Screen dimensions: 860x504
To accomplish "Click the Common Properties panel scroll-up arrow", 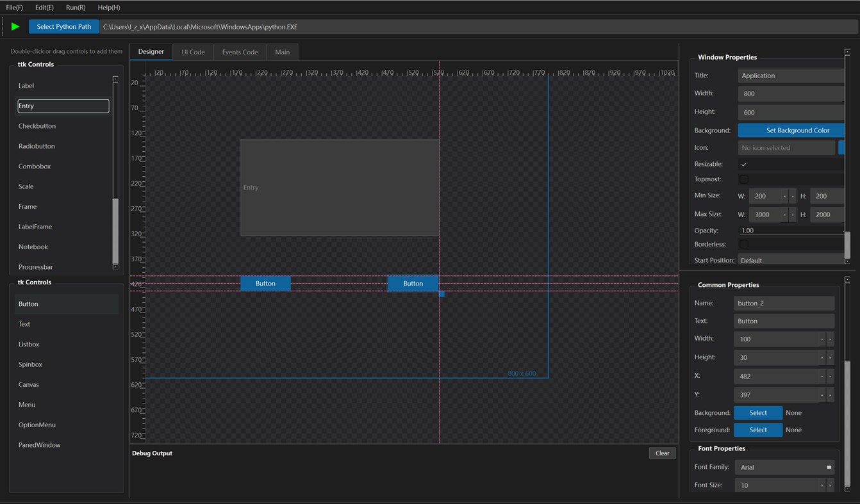I will tap(847, 280).
